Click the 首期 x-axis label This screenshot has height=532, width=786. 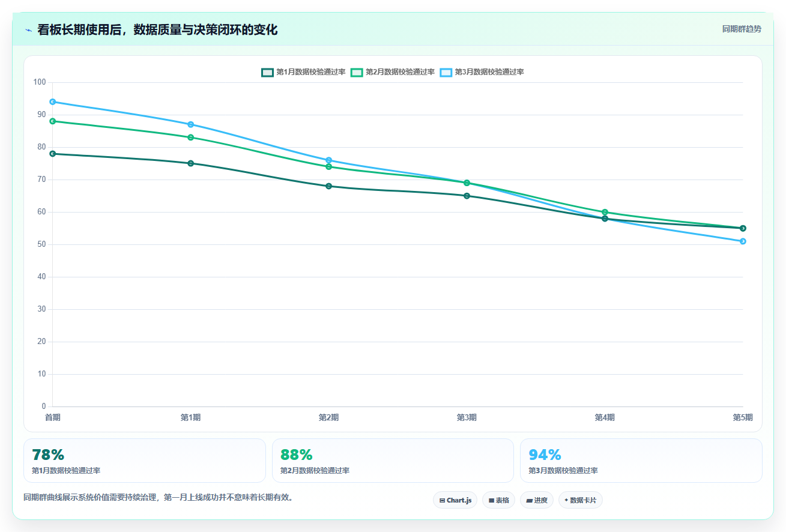[x=53, y=417]
